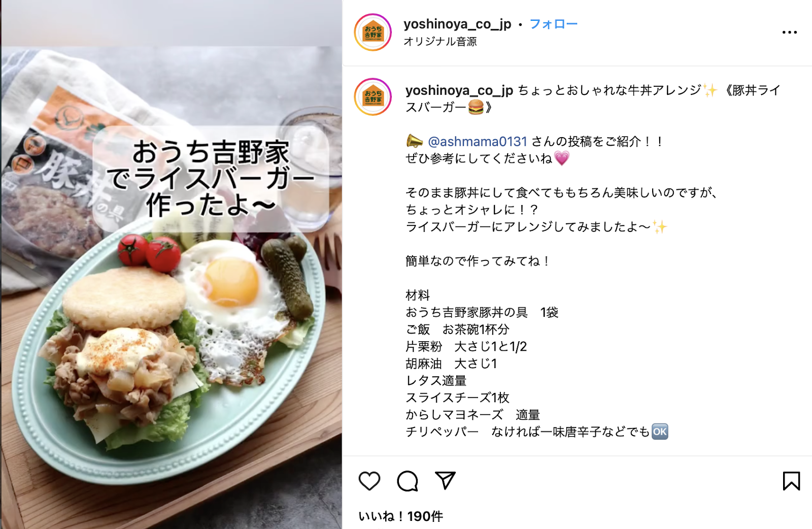
Task: Click the video overlay text おうち吉野家でライスバーガー
Action: (211, 179)
